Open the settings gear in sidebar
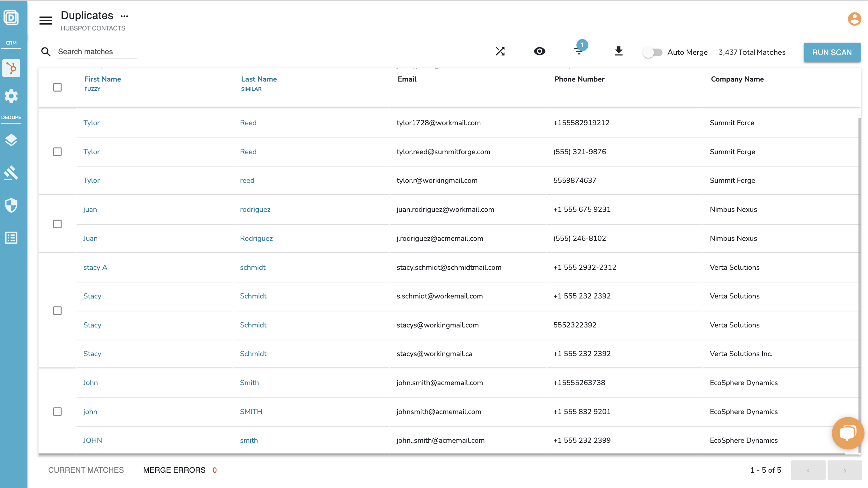 pyautogui.click(x=11, y=96)
